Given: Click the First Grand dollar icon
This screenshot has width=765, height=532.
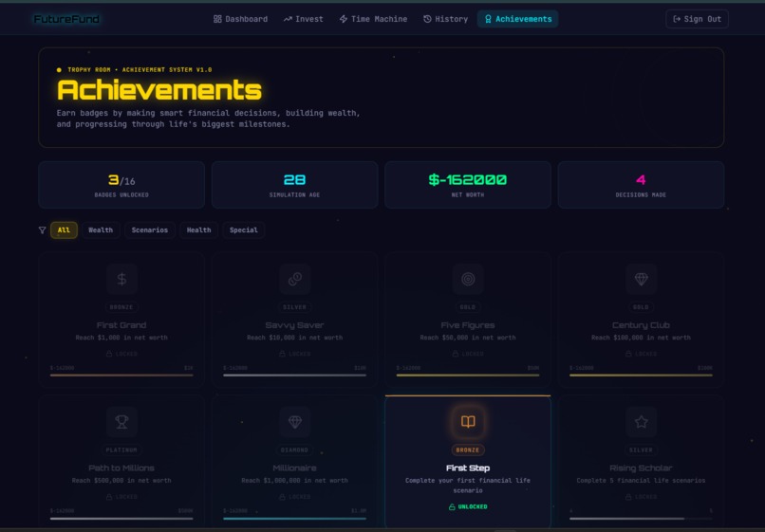Looking at the screenshot, I should [121, 279].
